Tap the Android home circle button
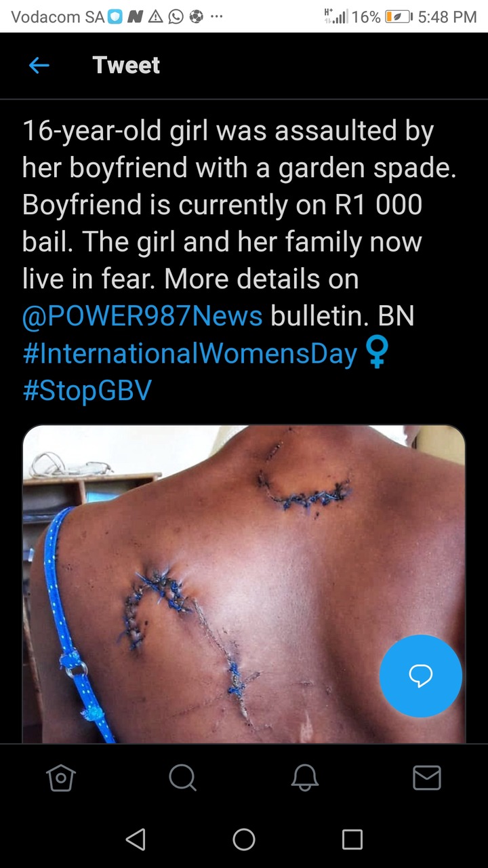 [x=244, y=840]
